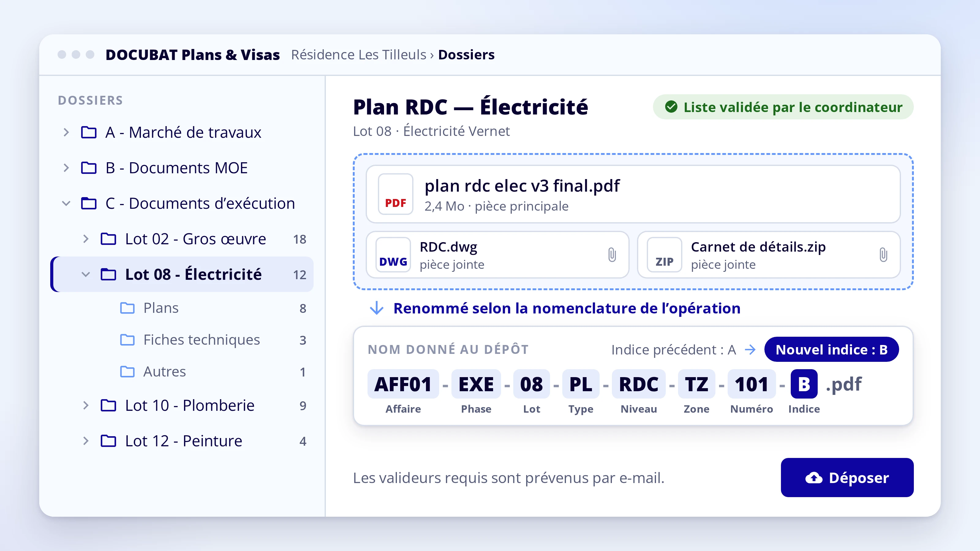The image size is (980, 551).
Task: Expand B - Documents MOE chevron
Action: 66,168
